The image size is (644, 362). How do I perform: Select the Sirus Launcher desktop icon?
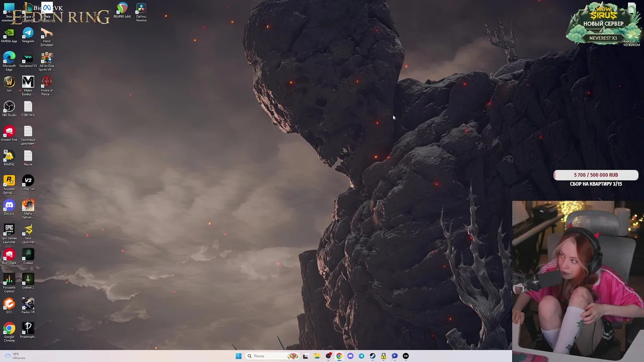pyautogui.click(x=28, y=234)
